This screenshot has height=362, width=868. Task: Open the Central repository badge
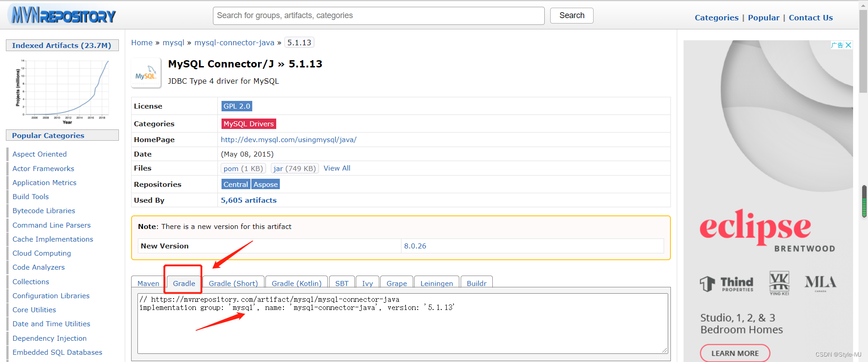click(x=236, y=184)
